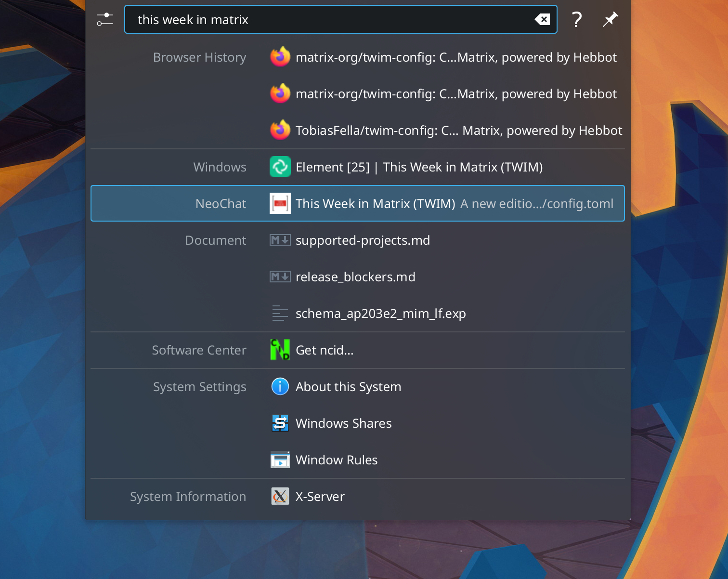
Task: Open the KRunner configure settings icon
Action: tap(104, 20)
